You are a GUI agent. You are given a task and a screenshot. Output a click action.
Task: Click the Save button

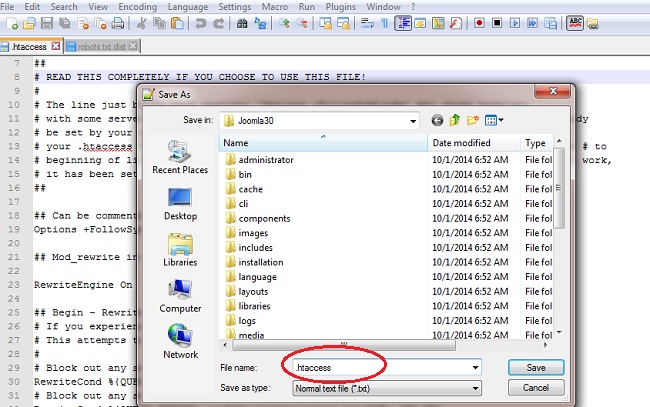[536, 368]
